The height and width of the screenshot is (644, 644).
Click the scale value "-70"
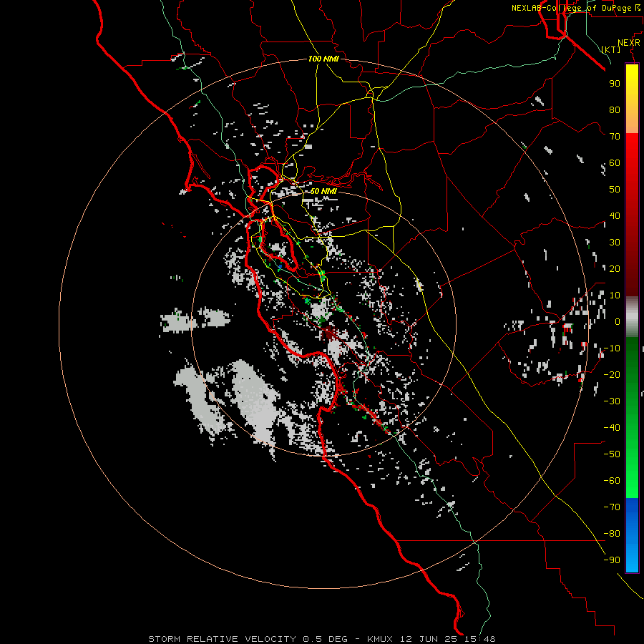[612, 507]
